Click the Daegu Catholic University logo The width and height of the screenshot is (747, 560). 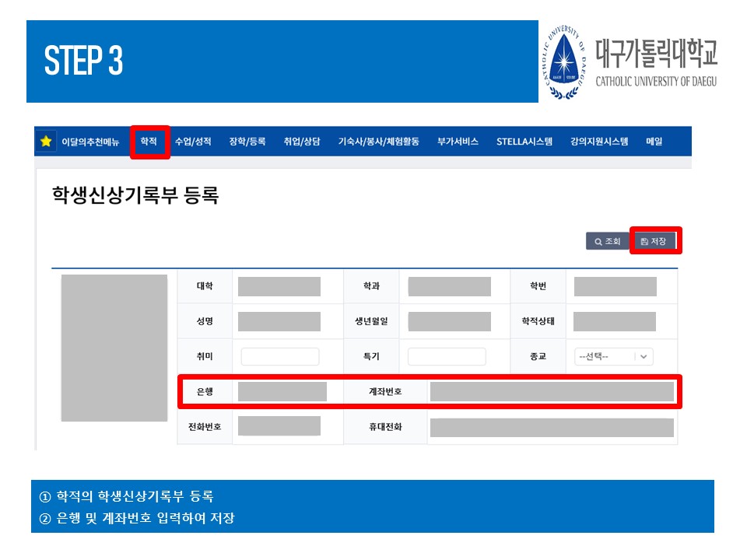coord(627,63)
